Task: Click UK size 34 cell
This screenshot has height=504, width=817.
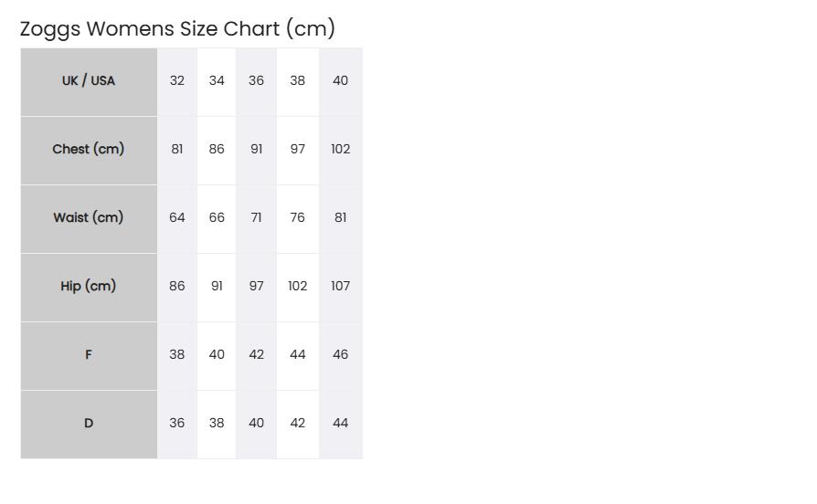Action: coord(217,82)
